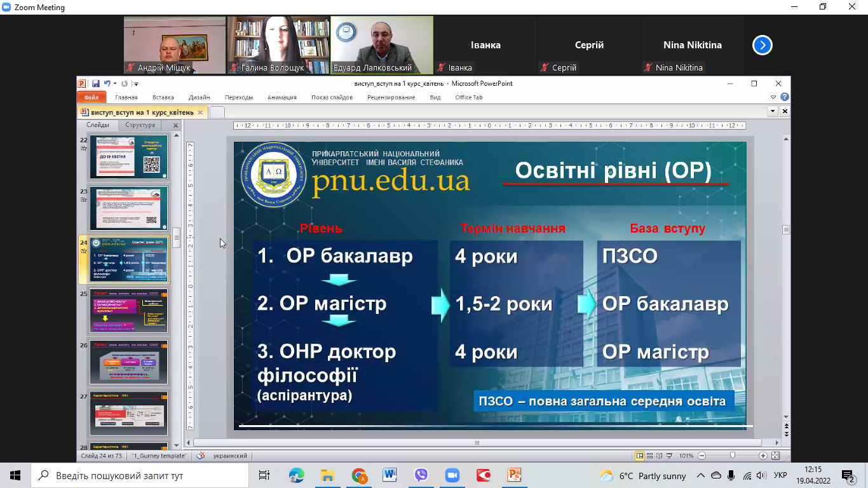Show hidden system tray icons

coord(701,475)
